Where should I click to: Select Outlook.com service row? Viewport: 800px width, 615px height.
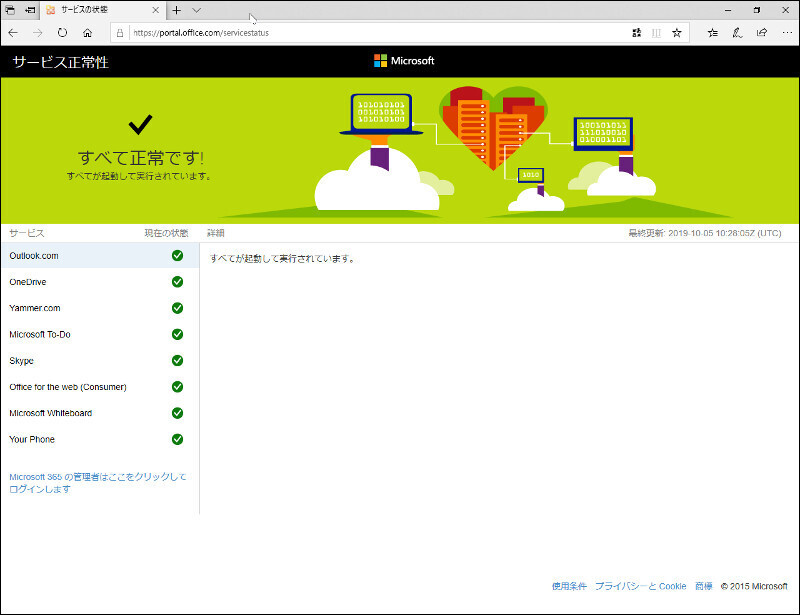point(99,256)
